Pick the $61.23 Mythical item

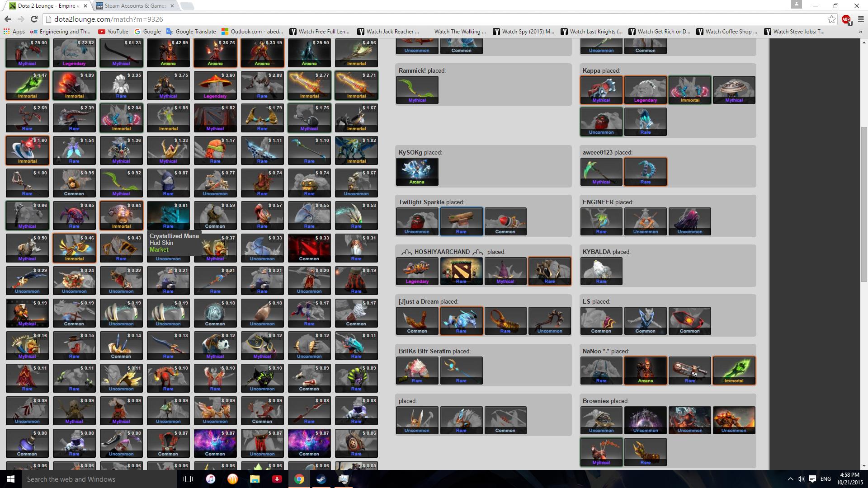tap(121, 53)
